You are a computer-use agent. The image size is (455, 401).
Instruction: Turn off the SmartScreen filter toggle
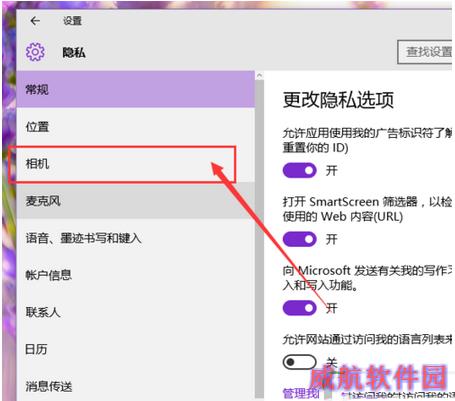(x=299, y=239)
